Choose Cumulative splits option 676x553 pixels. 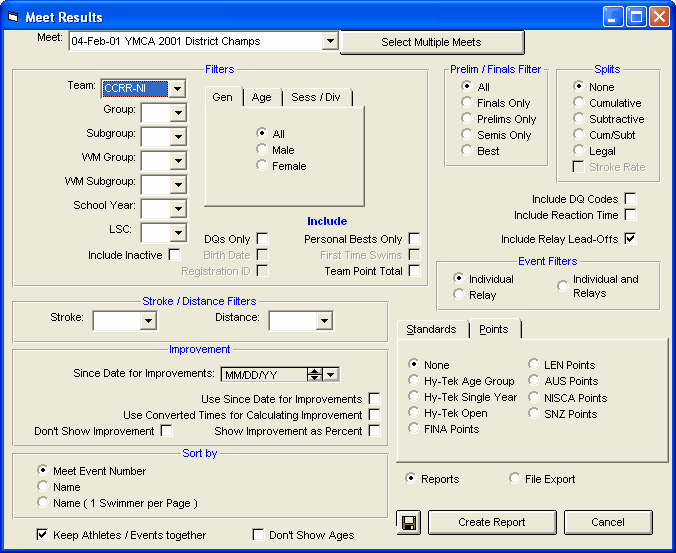click(578, 103)
